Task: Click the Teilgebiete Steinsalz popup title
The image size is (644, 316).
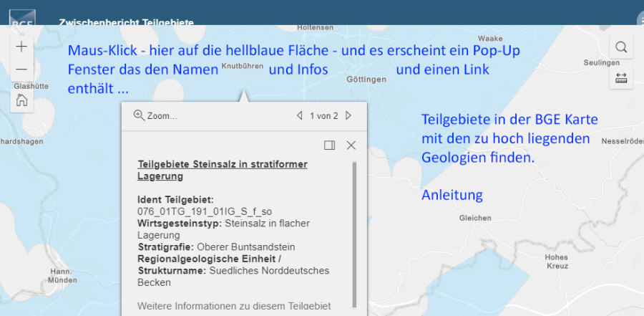Action: click(x=222, y=170)
